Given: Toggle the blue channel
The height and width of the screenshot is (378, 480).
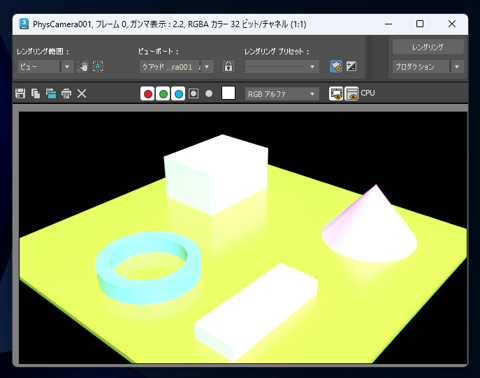Looking at the screenshot, I should pos(178,94).
